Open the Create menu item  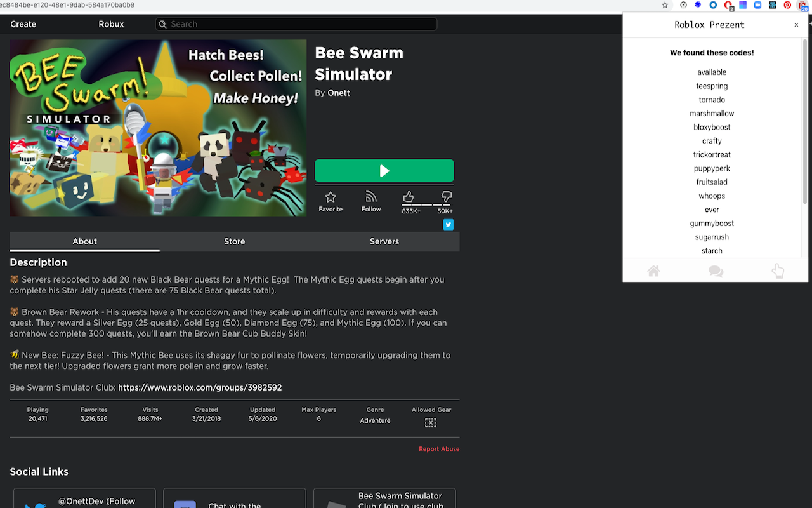coord(23,24)
